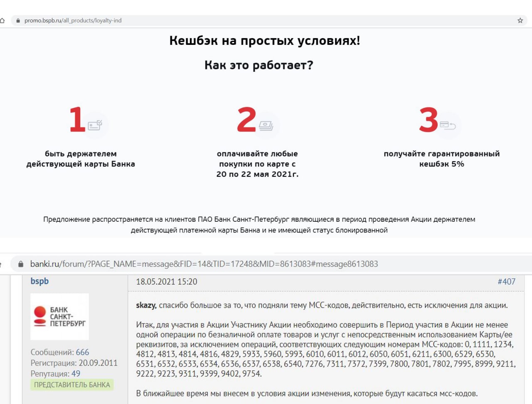Click the cashback card icon beside step 3

(x=448, y=125)
